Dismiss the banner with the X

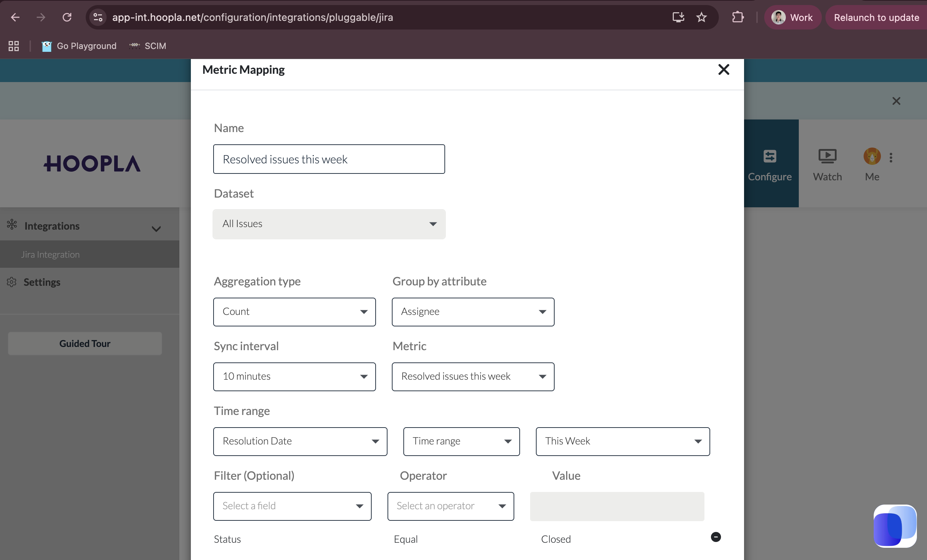[x=896, y=101]
